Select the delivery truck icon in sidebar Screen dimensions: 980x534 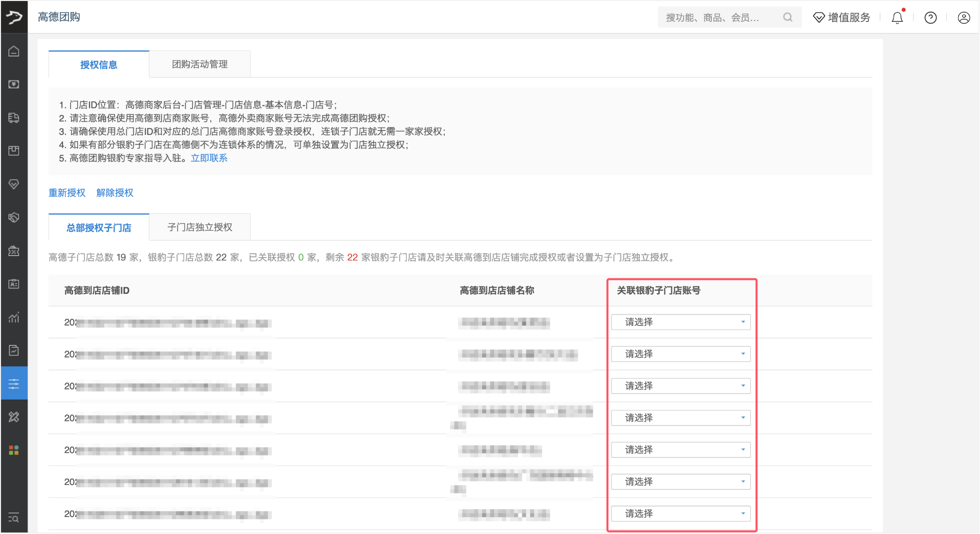14,118
